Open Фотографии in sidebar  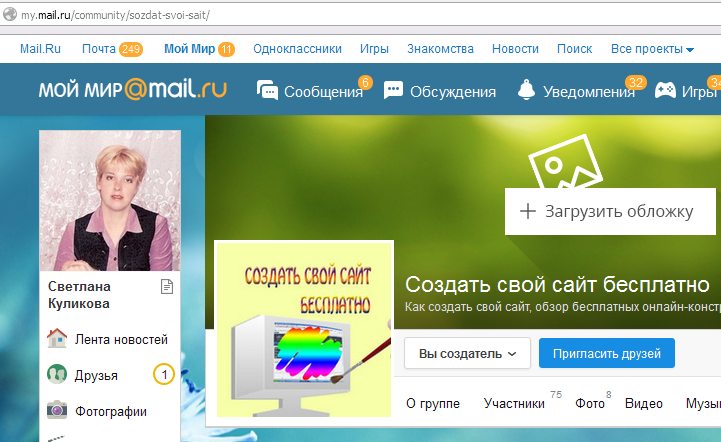[x=111, y=411]
